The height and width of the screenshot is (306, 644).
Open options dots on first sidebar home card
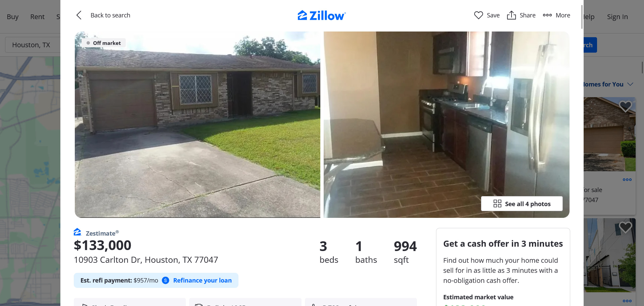click(627, 180)
